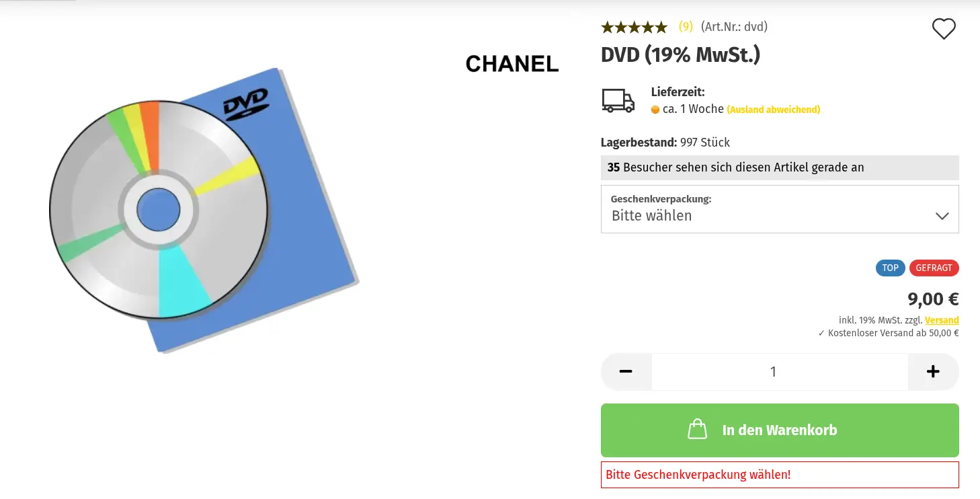Decrease quantity with minus button

click(626, 372)
